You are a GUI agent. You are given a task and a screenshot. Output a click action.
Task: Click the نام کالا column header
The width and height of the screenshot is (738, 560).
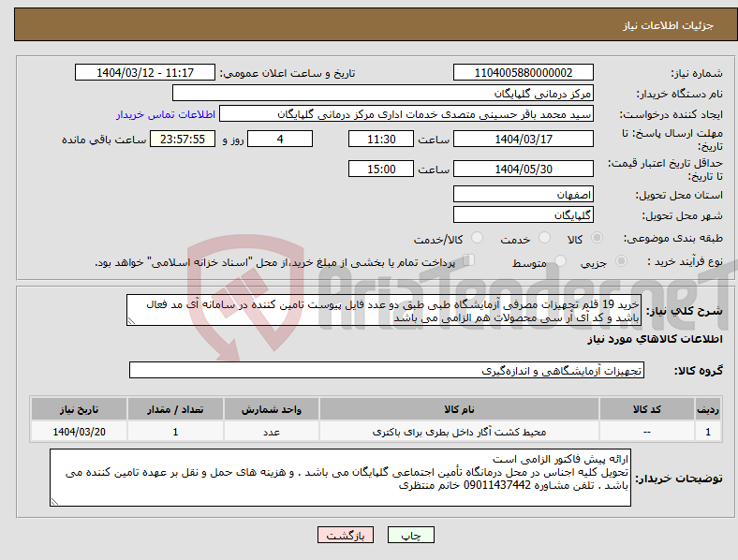point(459,409)
